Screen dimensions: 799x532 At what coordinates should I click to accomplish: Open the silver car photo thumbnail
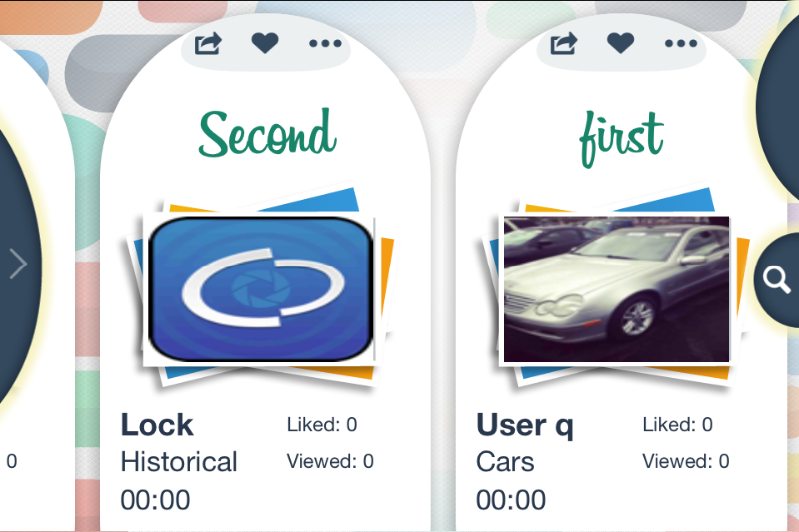[x=616, y=288]
